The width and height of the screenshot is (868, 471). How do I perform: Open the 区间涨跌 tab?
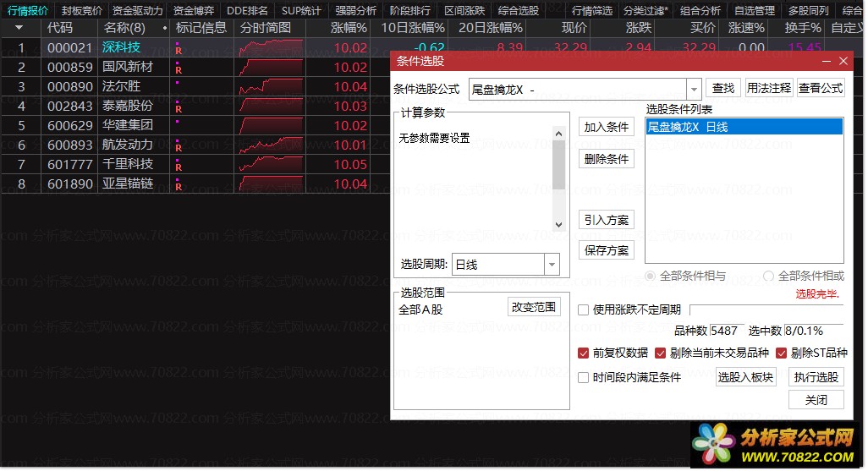tap(464, 10)
